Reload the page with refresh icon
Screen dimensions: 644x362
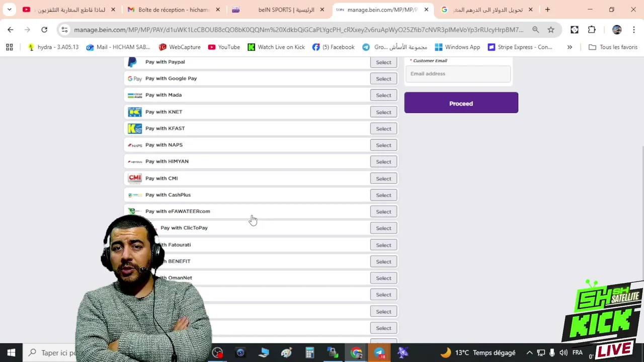point(44,30)
